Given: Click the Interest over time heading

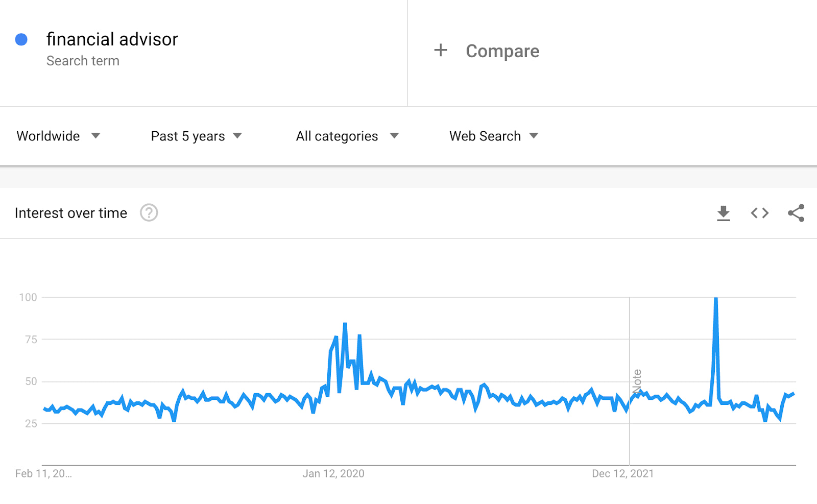Looking at the screenshot, I should point(70,213).
